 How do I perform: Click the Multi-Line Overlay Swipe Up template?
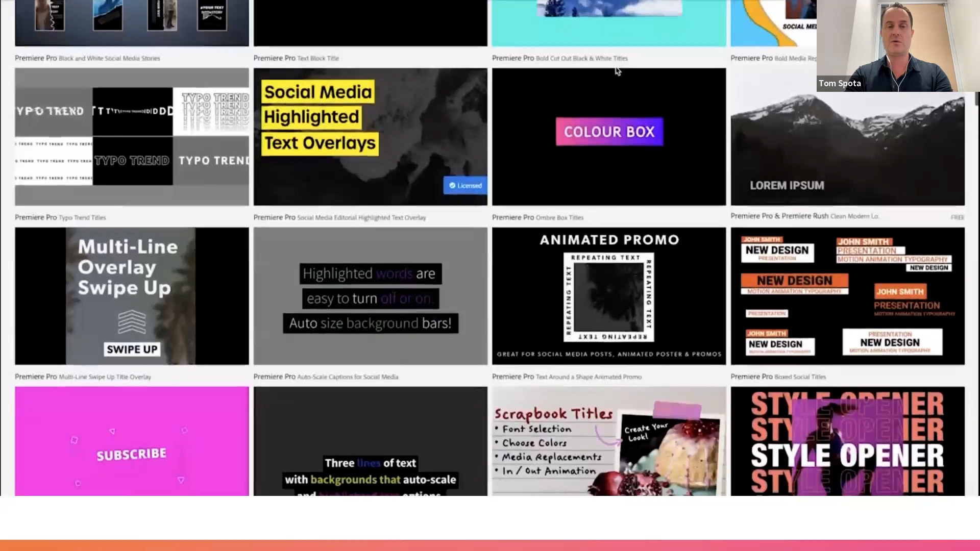click(x=131, y=295)
